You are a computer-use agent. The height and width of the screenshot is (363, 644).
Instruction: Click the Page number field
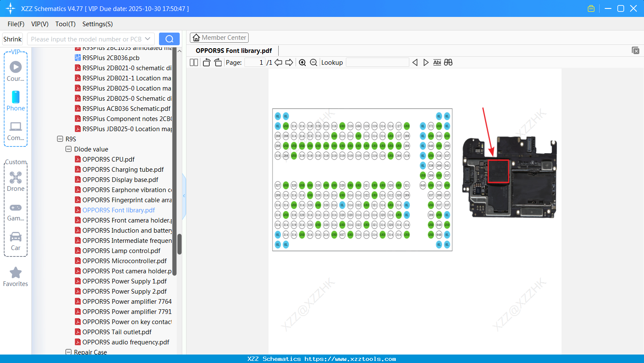click(255, 63)
